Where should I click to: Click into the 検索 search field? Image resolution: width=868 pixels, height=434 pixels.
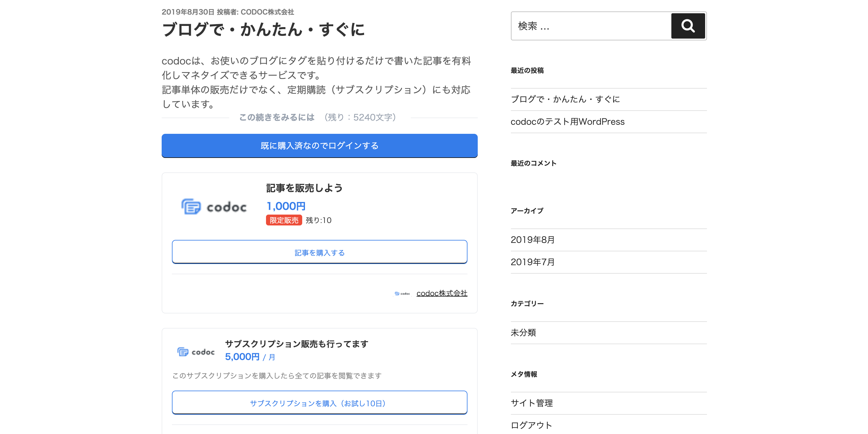[x=590, y=26]
